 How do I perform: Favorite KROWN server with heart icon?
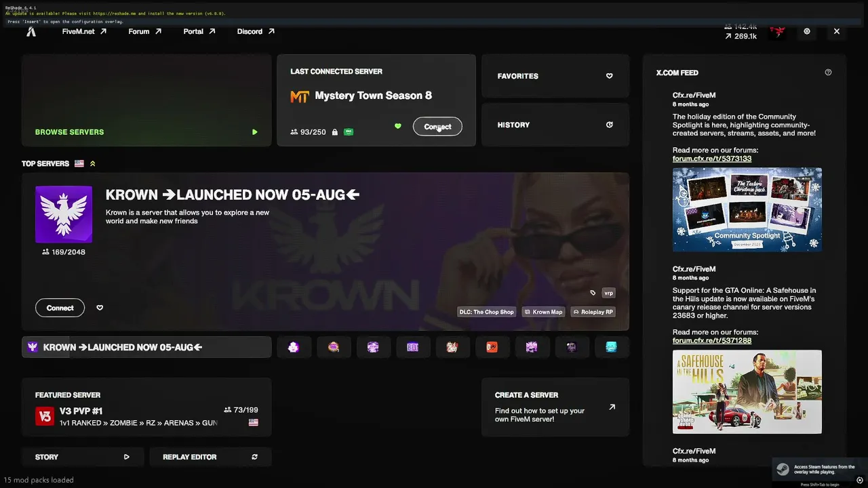pyautogui.click(x=100, y=308)
